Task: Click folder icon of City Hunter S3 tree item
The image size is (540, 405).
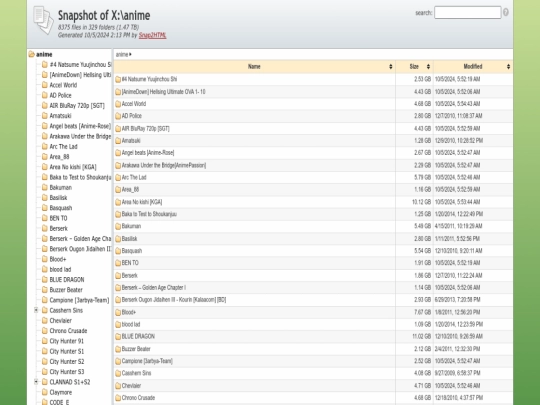Action: (x=44, y=372)
